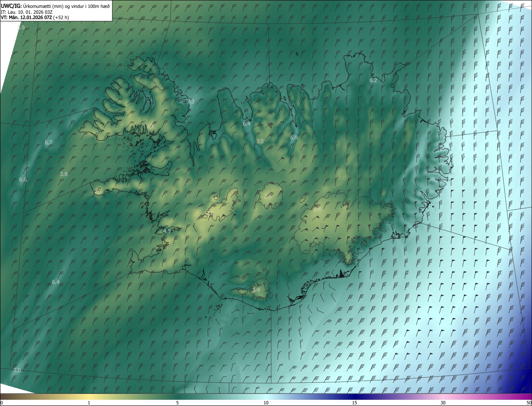Screen dimensions: 532x406
Task: Click the 6.7 value over sea west of the Westfjords
Action: coord(49,142)
